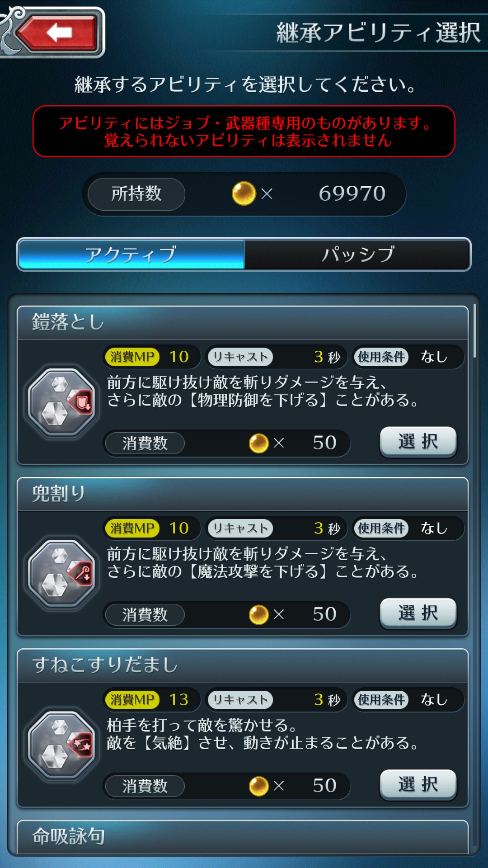This screenshot has width=488, height=868.
Task: Tap the gold orb icon in 所持数
Action: pyautogui.click(x=244, y=193)
